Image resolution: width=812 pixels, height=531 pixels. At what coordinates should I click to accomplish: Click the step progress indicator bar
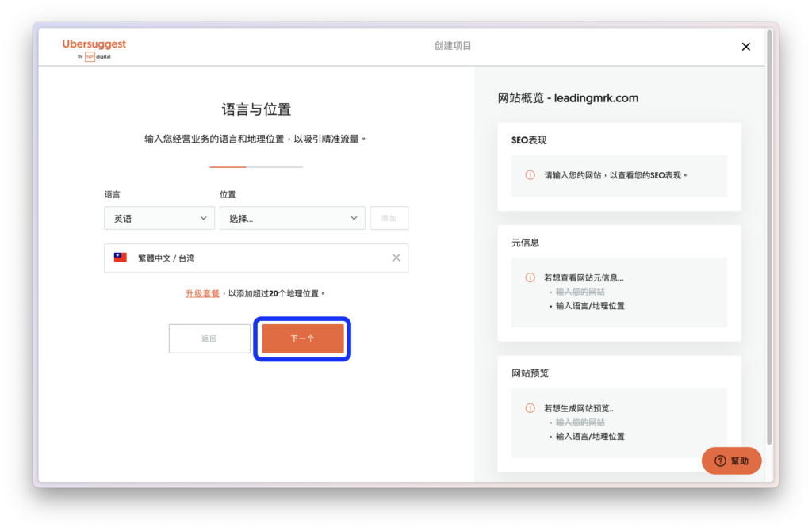(x=256, y=167)
